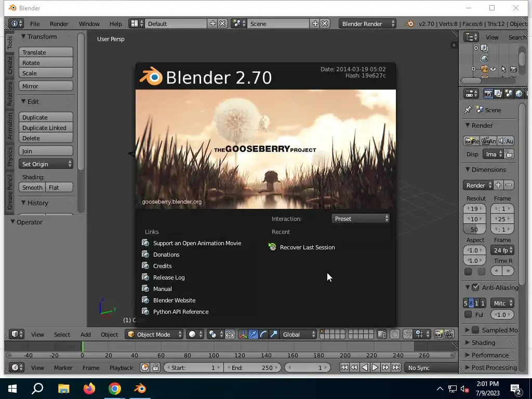The width and height of the screenshot is (532, 399).
Task: Open the pivot point selector
Action: tap(216, 334)
